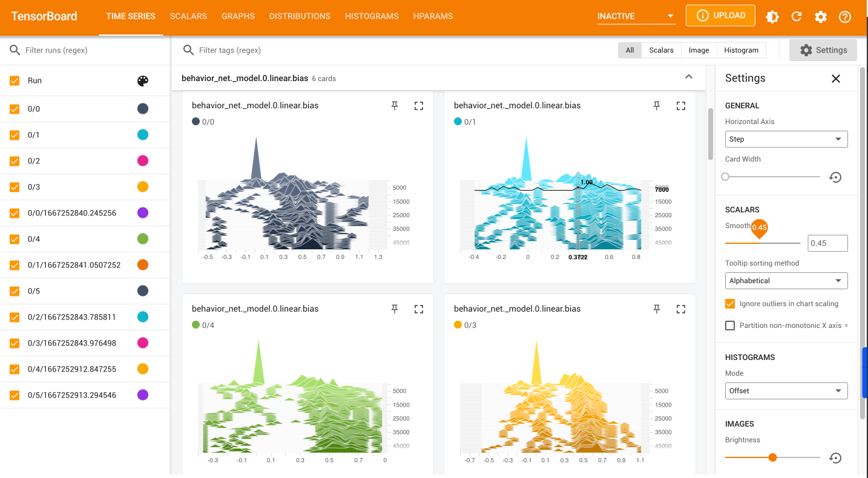Click the search icon in Filter tags
This screenshot has width=868, height=478.
[x=189, y=50]
